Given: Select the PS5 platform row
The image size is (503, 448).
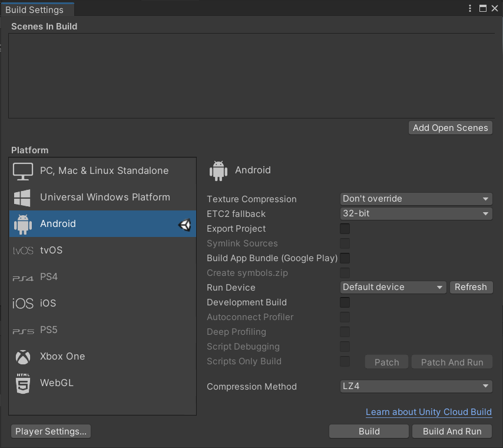Looking at the screenshot, I should (x=102, y=330).
